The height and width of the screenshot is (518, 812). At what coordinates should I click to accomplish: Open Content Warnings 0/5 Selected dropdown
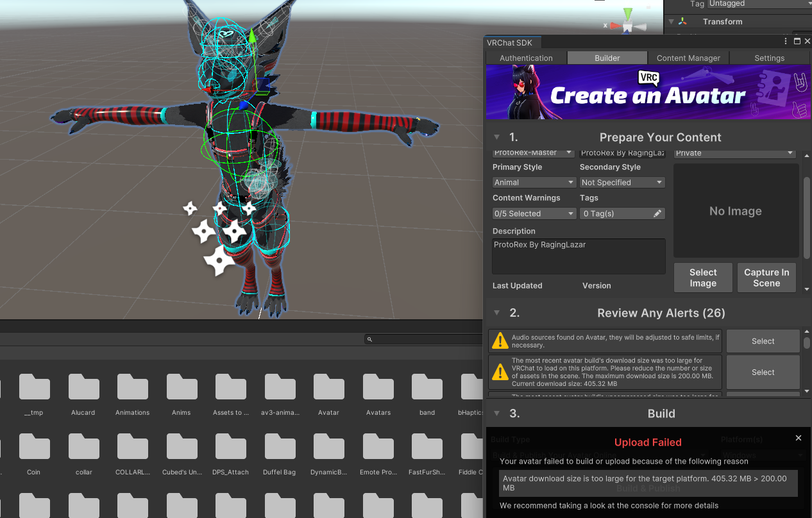(x=534, y=213)
